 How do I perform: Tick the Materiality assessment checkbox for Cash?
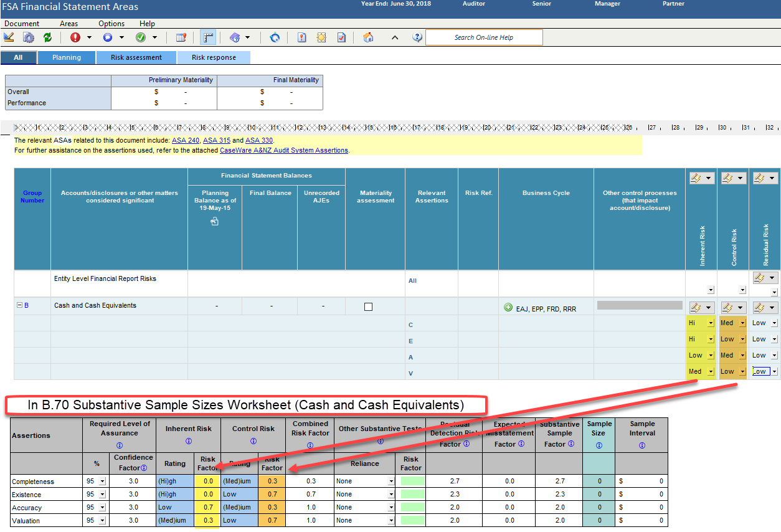pos(368,306)
